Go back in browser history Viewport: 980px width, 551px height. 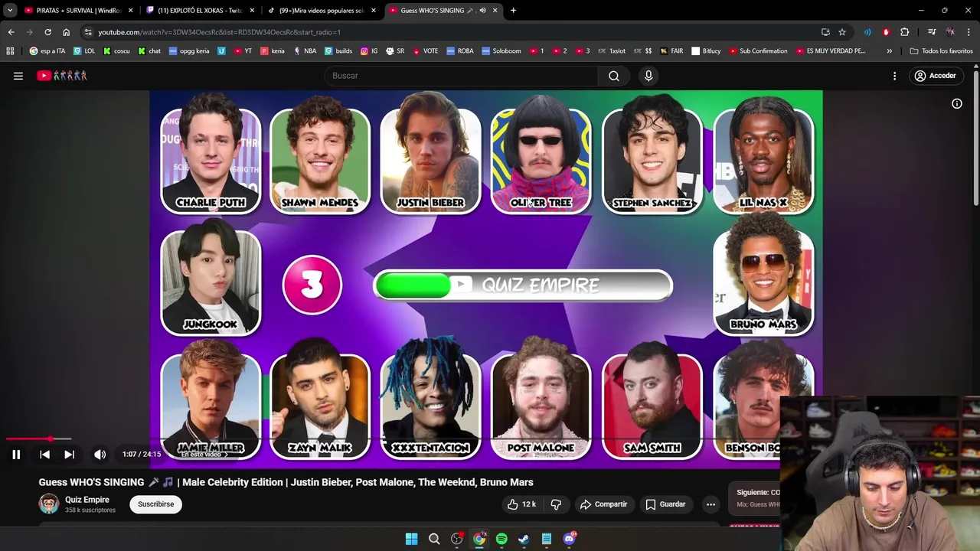11,32
